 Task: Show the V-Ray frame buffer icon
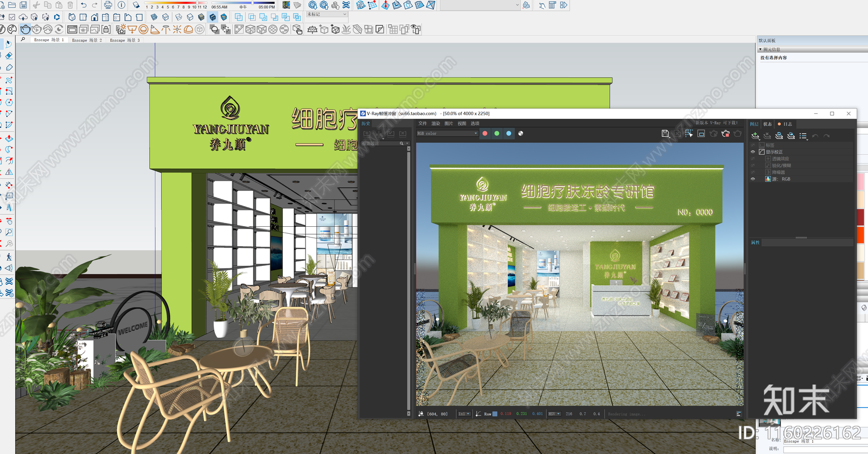[x=72, y=29]
